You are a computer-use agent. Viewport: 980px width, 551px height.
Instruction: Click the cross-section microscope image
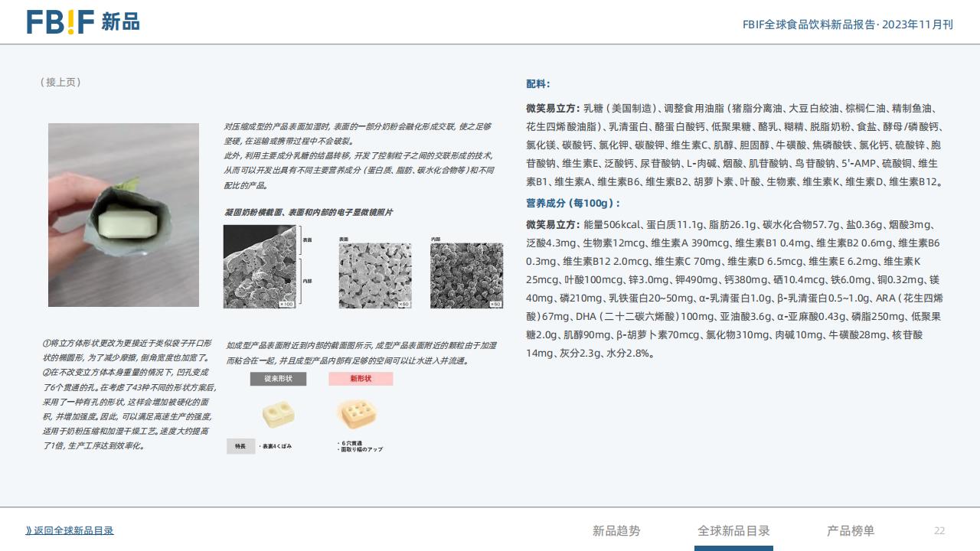coord(260,266)
